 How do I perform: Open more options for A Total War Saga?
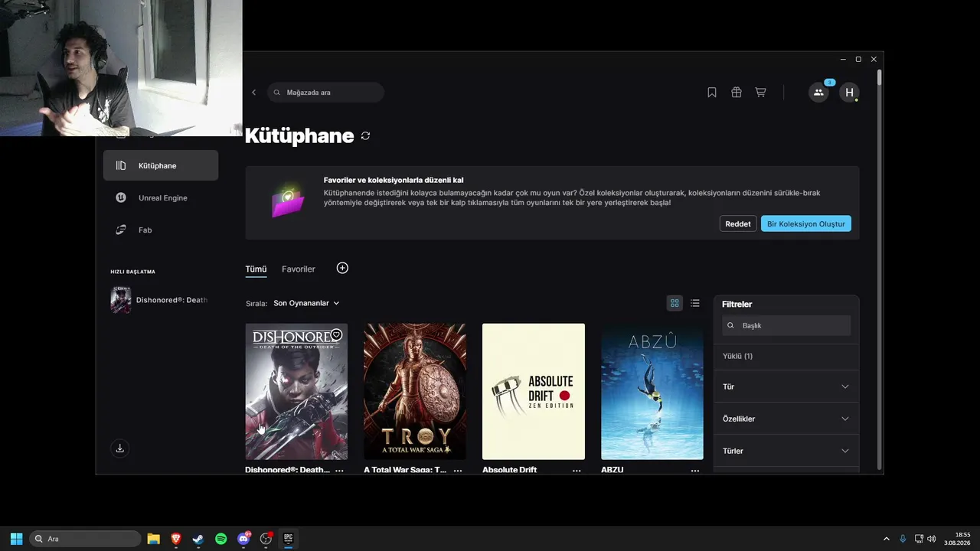point(458,470)
